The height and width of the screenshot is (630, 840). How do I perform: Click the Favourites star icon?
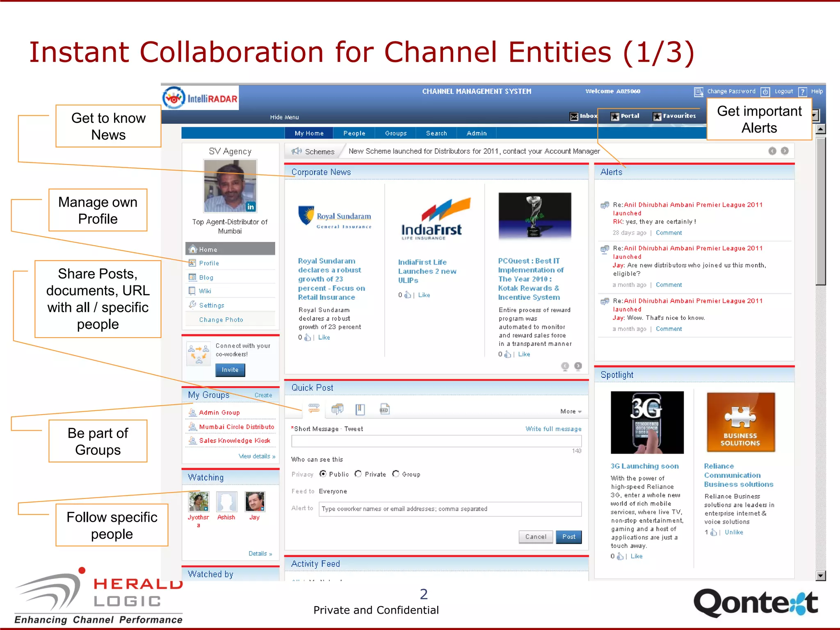[657, 116]
